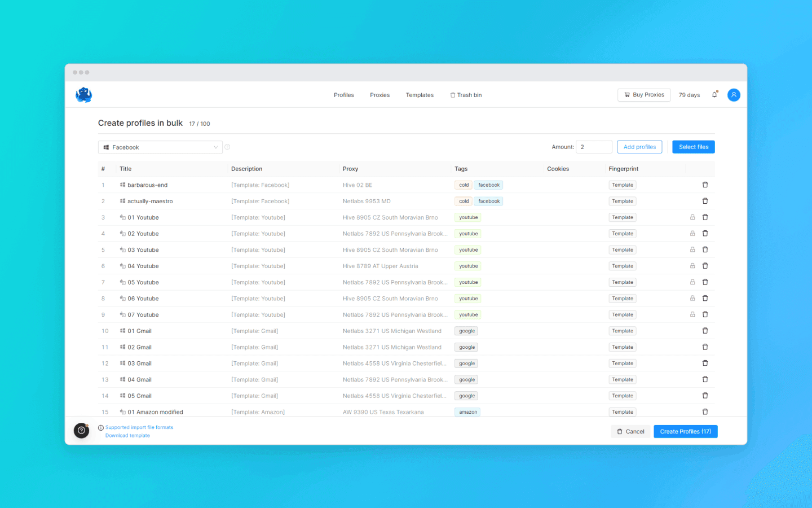Click Windows OS icon beside barbarous-end

tap(122, 185)
